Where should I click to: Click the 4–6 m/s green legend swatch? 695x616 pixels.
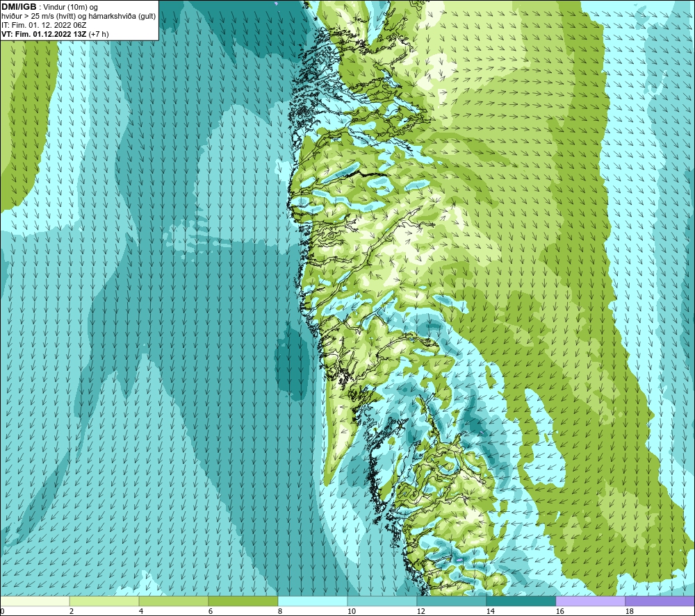click(x=173, y=601)
